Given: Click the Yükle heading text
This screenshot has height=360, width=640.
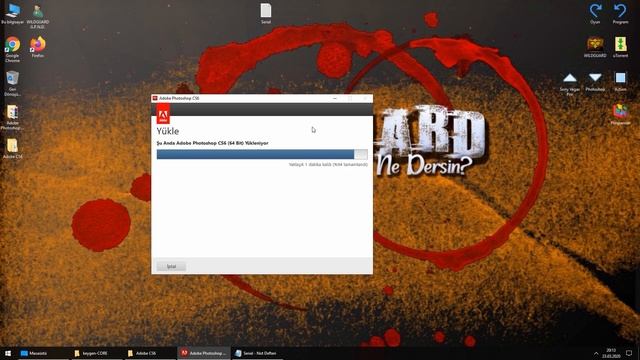Looking at the screenshot, I should [168, 131].
